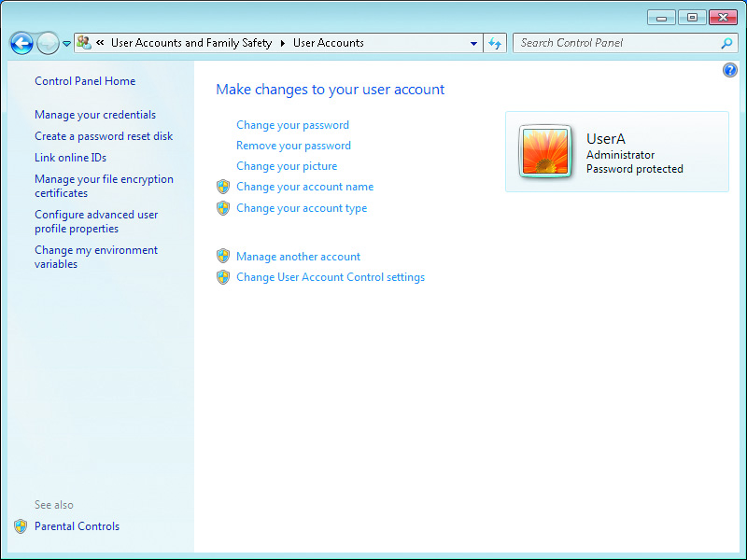Open Change my environment variables
Viewport: 747px width, 560px height.
coord(96,258)
